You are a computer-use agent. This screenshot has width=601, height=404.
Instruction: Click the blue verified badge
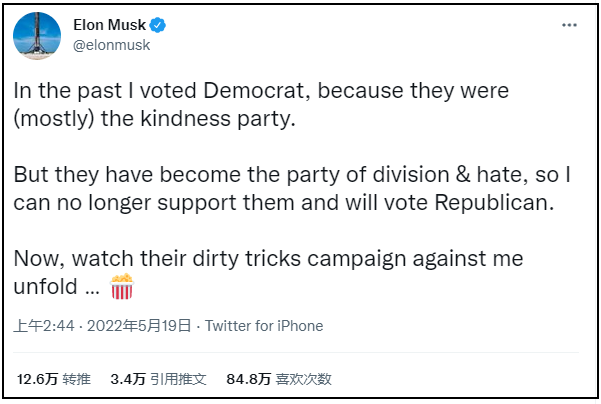point(156,26)
